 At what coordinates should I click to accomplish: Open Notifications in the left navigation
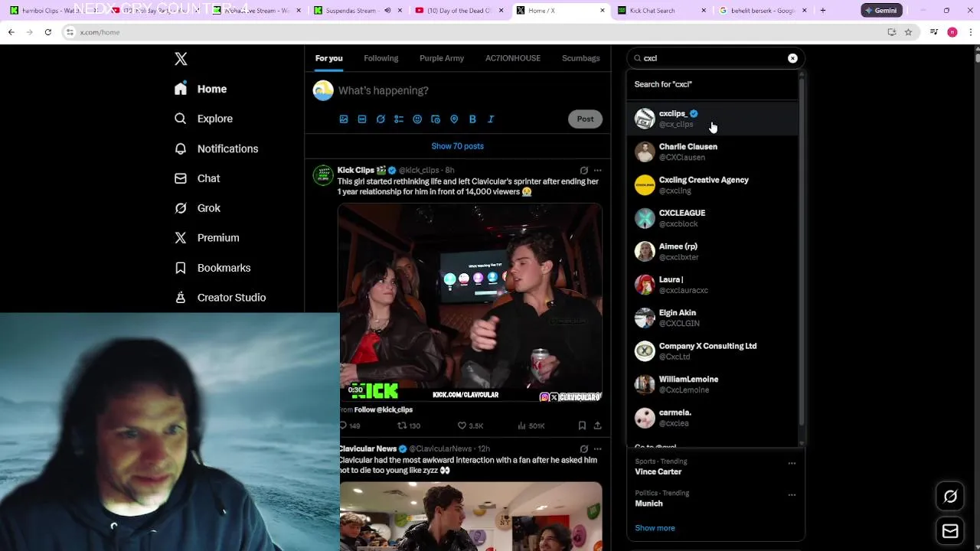point(217,148)
